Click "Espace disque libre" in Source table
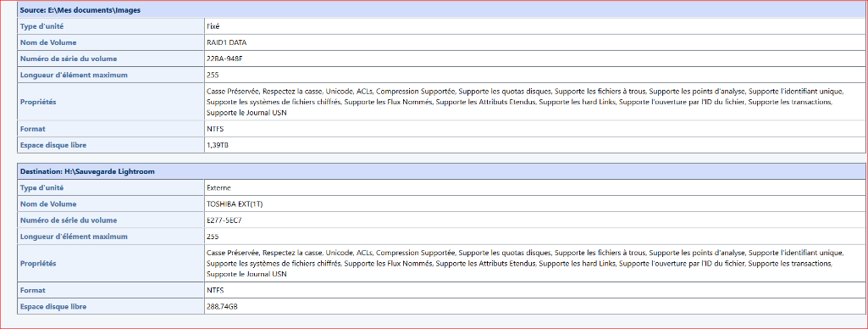The height and width of the screenshot is (329, 868). [x=53, y=145]
